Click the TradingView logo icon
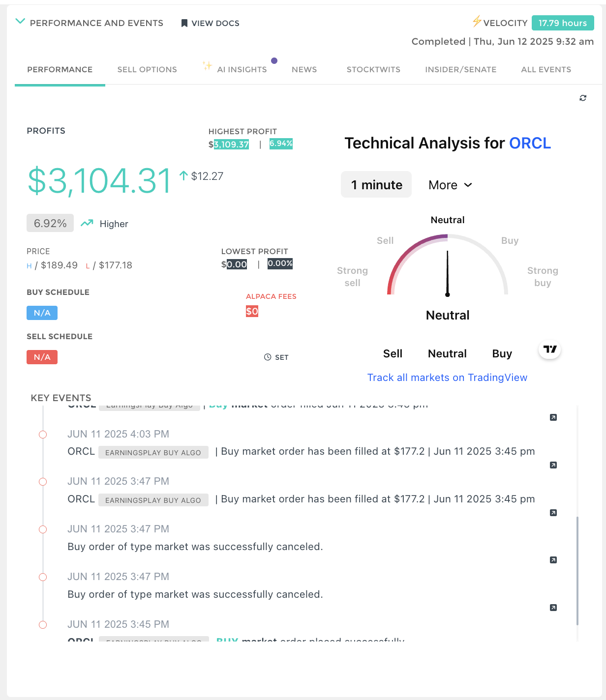The width and height of the screenshot is (606, 700). click(550, 350)
